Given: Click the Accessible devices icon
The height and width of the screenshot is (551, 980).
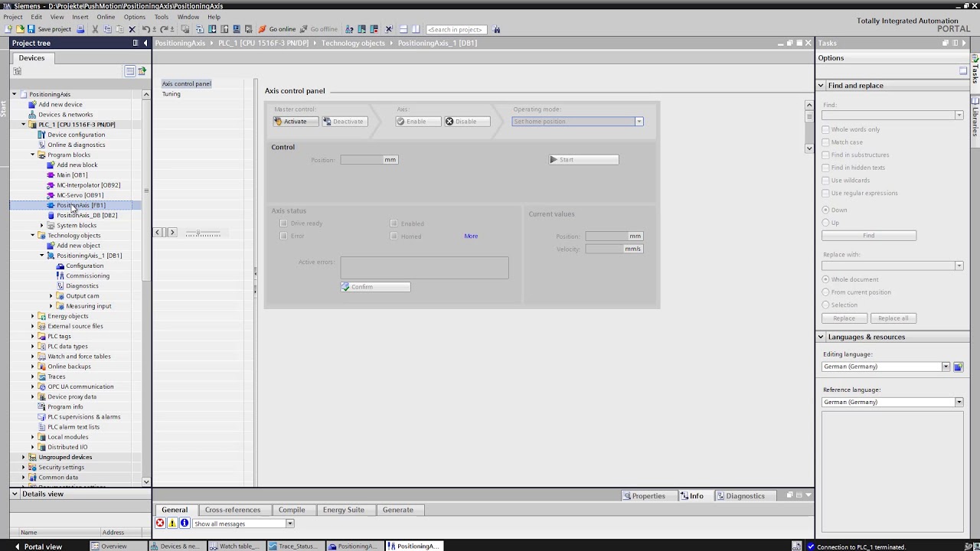Looking at the screenshot, I should click(349, 29).
